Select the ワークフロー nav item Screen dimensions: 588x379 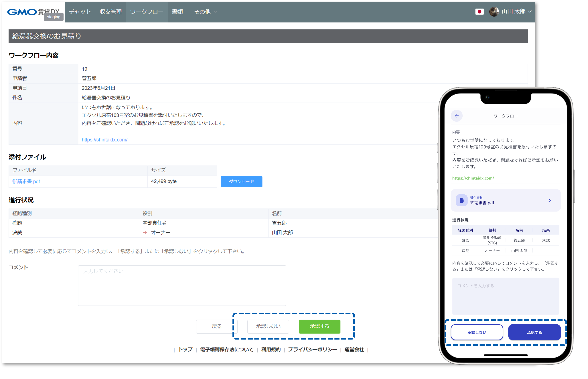click(x=147, y=12)
